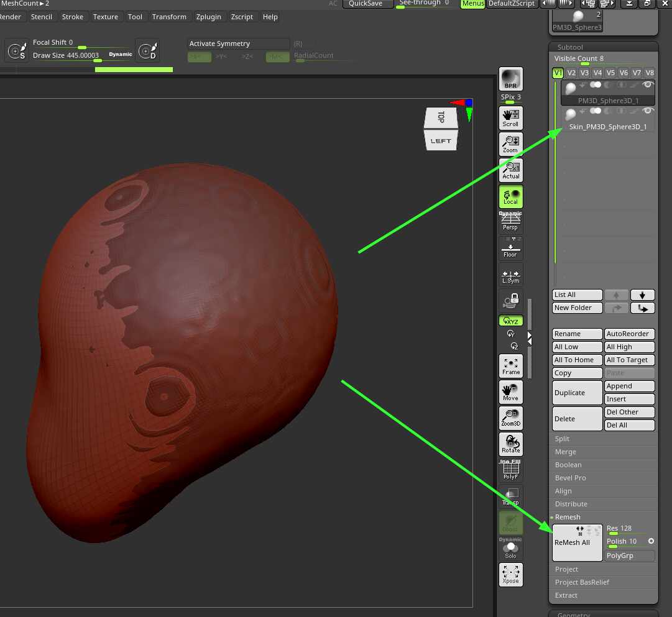672x617 pixels.
Task: Click the Append button
Action: (x=629, y=386)
